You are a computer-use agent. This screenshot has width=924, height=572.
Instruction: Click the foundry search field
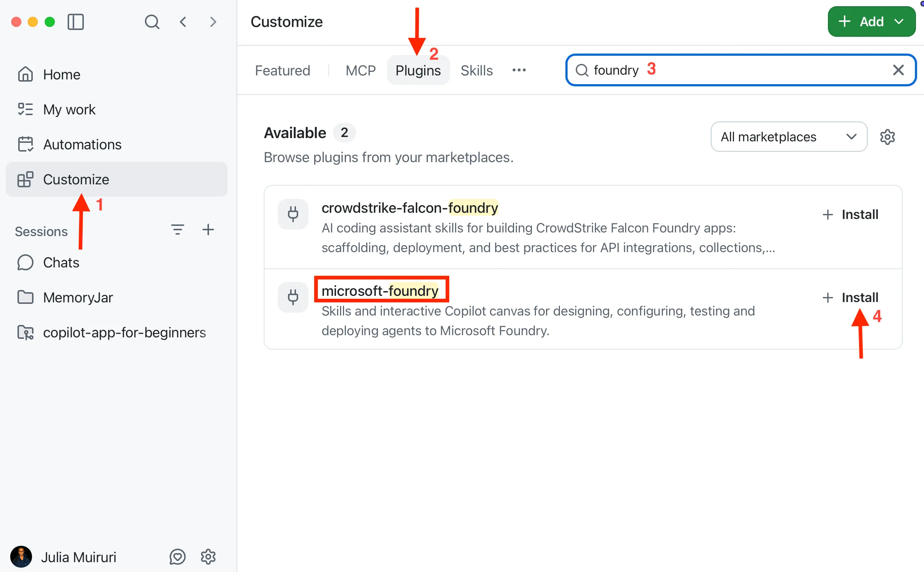(741, 70)
